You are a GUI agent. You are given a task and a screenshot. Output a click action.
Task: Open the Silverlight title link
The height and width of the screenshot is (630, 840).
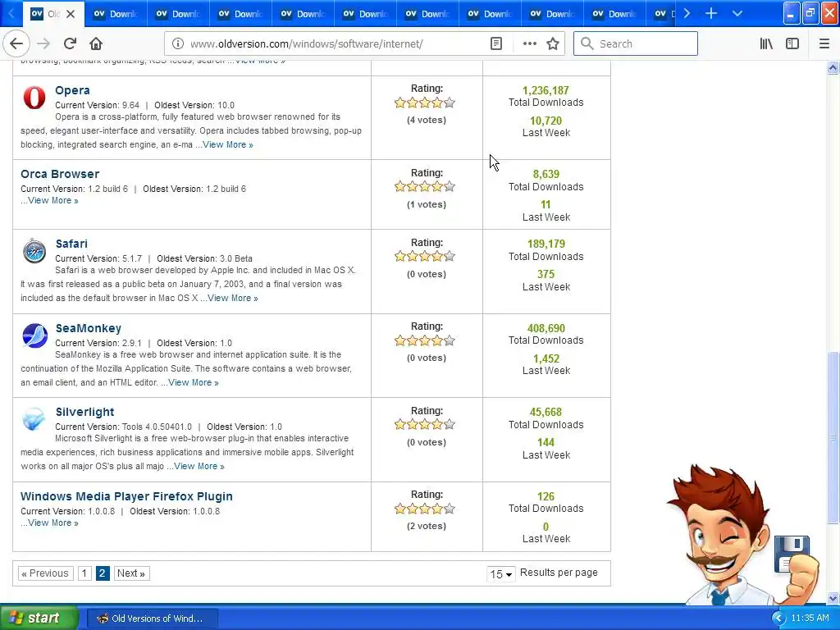84,412
